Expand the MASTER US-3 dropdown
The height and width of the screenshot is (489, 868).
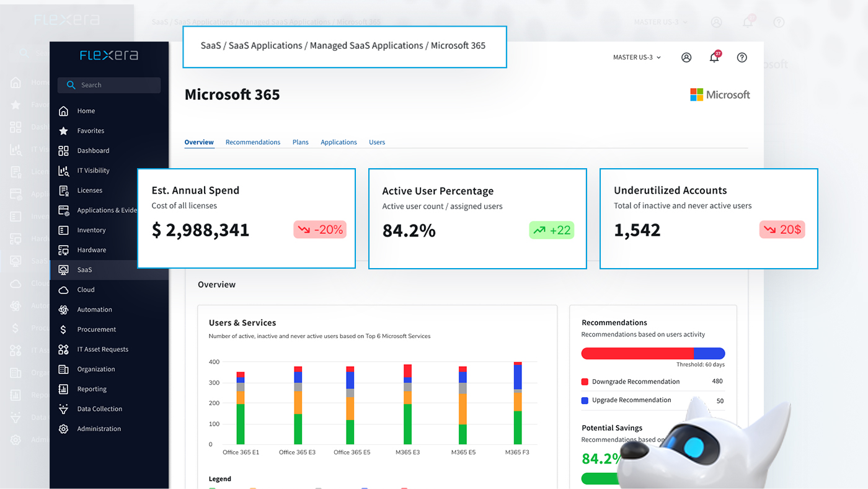[x=637, y=57]
